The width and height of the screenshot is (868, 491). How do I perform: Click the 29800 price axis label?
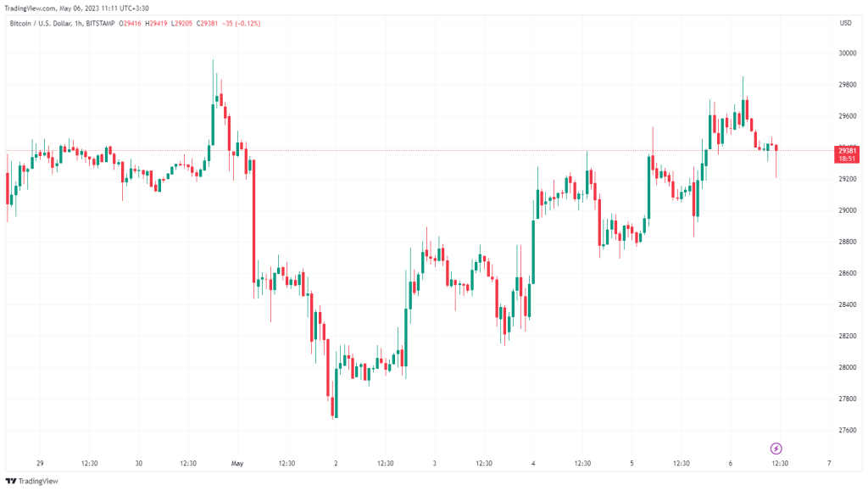point(845,84)
